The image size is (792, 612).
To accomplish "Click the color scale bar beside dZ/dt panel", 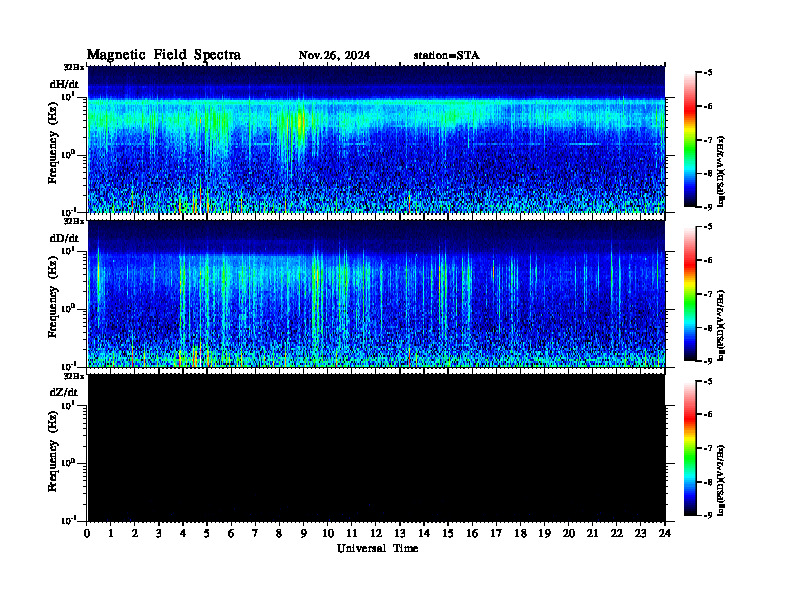I will coord(690,448).
